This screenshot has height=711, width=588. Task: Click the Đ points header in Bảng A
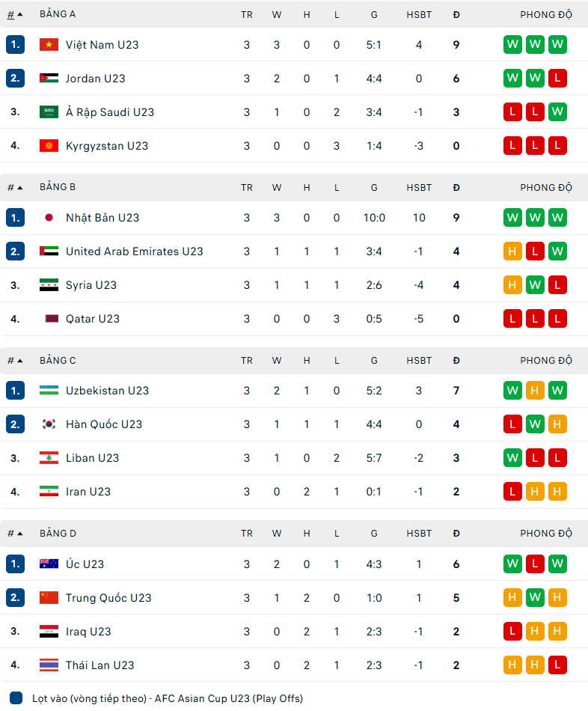pyautogui.click(x=456, y=14)
